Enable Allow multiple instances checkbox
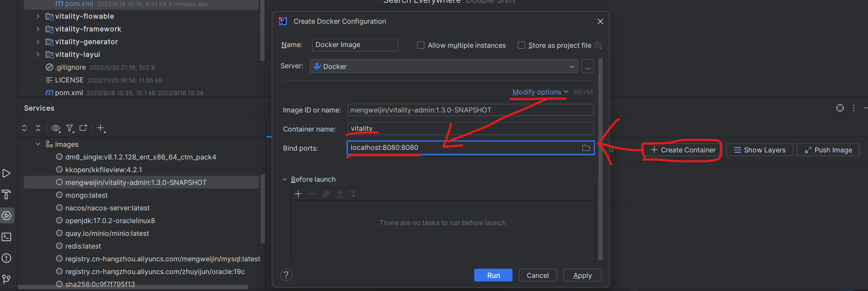The image size is (868, 291). 420,45
